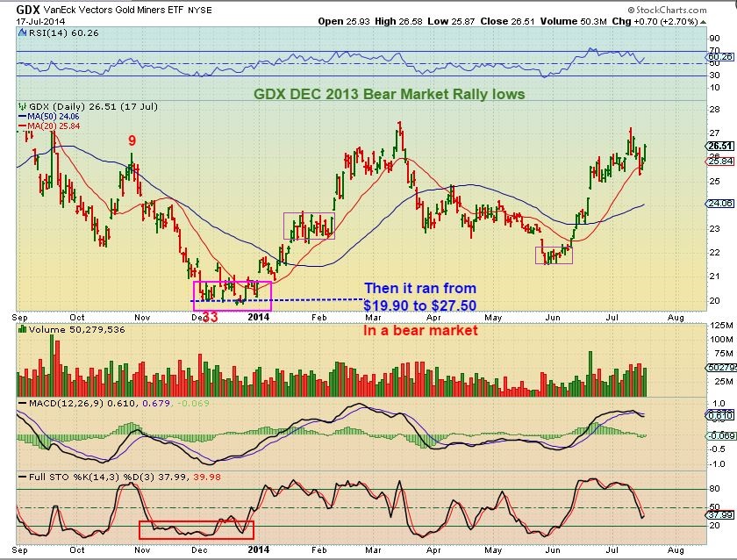Click the 0.610 MACD value tag
737x560 pixels.
click(x=720, y=416)
